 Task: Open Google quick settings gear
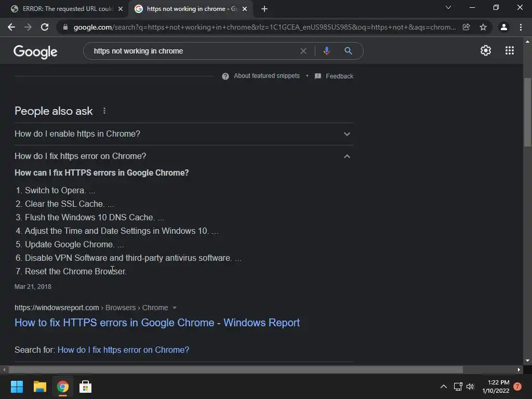tap(486, 50)
